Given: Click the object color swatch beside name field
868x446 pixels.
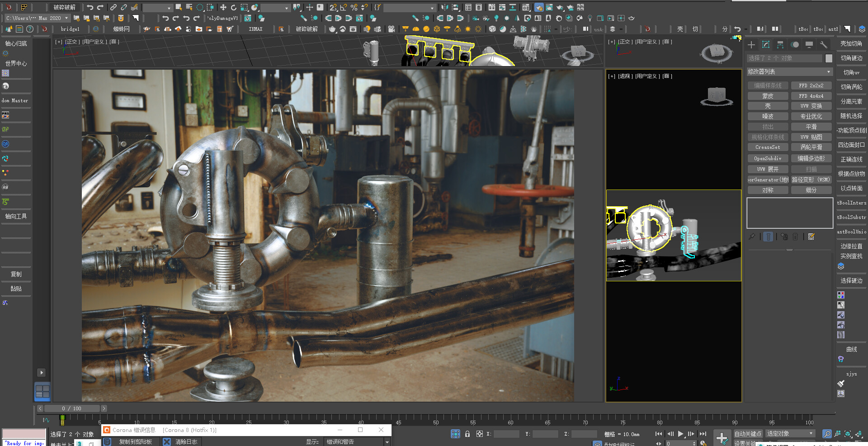Looking at the screenshot, I should coord(829,58).
